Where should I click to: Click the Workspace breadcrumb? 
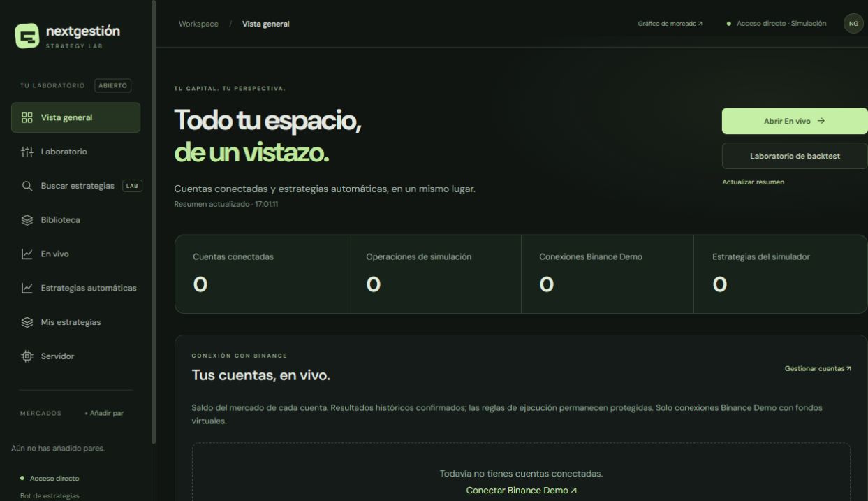198,24
